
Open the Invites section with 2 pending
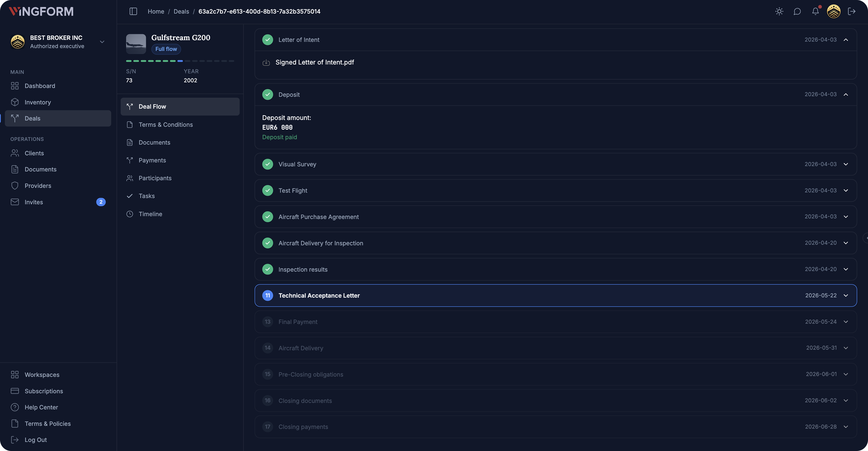[34, 202]
